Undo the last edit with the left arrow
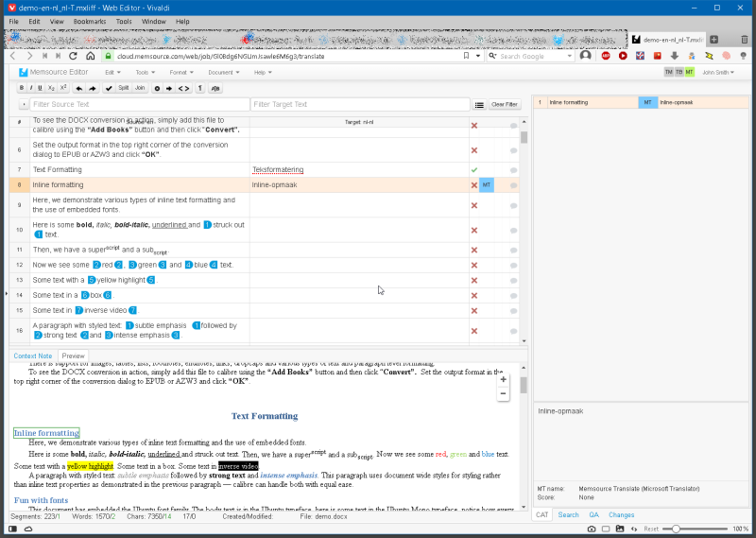756x538 pixels. [79, 88]
